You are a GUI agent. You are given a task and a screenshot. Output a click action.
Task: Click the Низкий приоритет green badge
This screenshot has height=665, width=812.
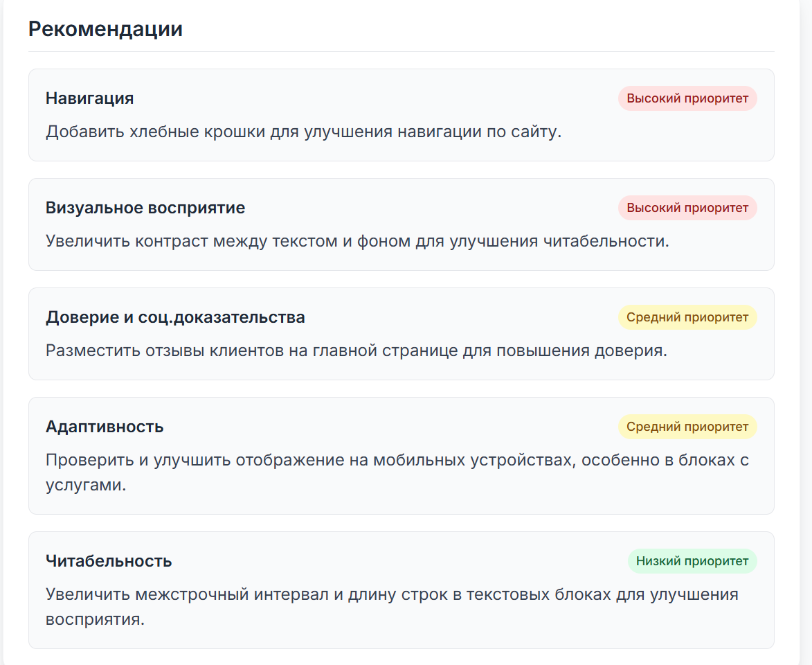692,561
